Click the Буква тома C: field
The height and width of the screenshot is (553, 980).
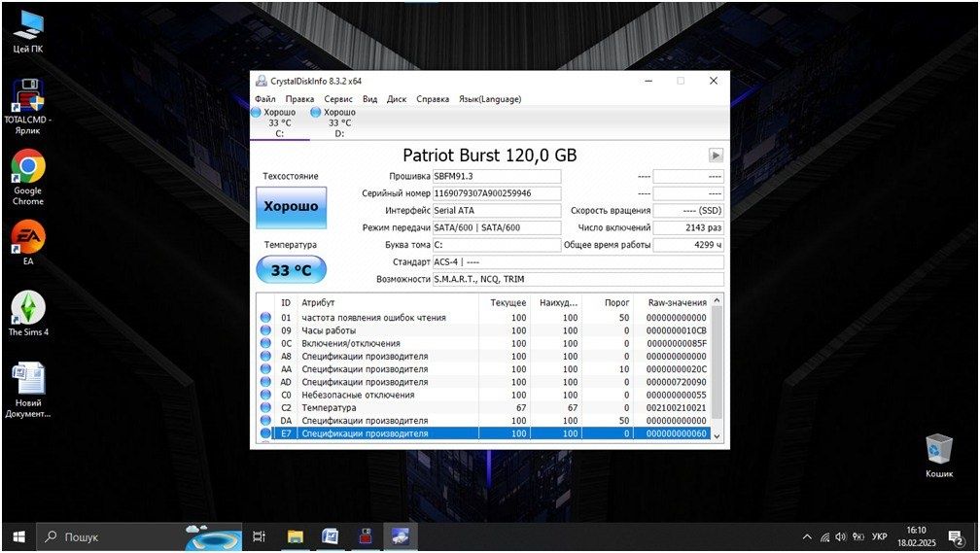pos(496,245)
